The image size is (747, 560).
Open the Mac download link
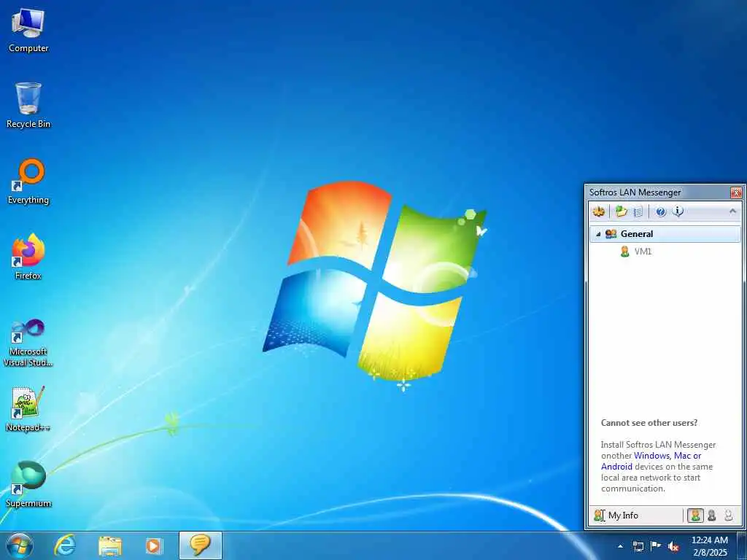point(681,456)
